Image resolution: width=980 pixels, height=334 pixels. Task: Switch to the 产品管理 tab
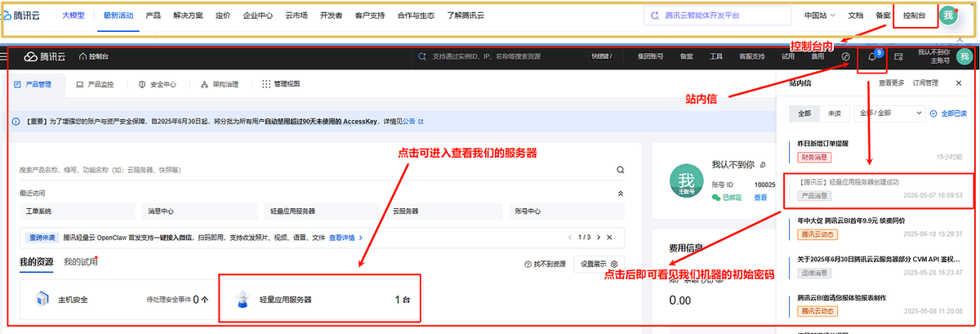point(33,84)
